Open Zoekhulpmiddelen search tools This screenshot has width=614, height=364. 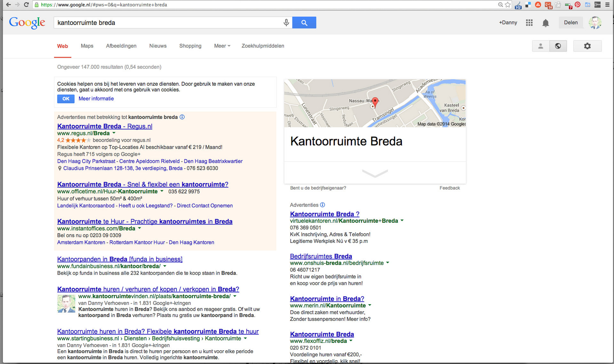coord(263,46)
